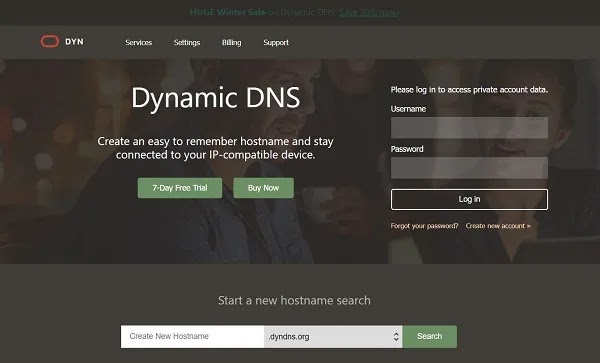Screen dimensions: 600x363
Task: Open the Support menu
Action: pos(276,42)
